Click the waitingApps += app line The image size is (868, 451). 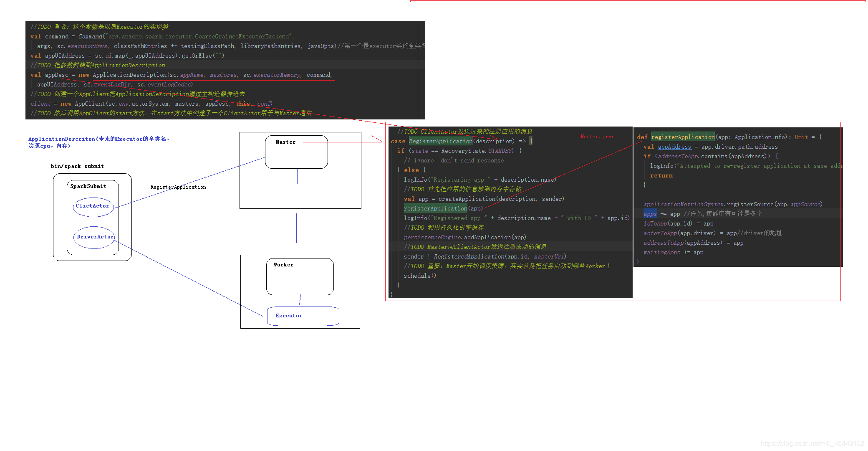click(x=673, y=252)
